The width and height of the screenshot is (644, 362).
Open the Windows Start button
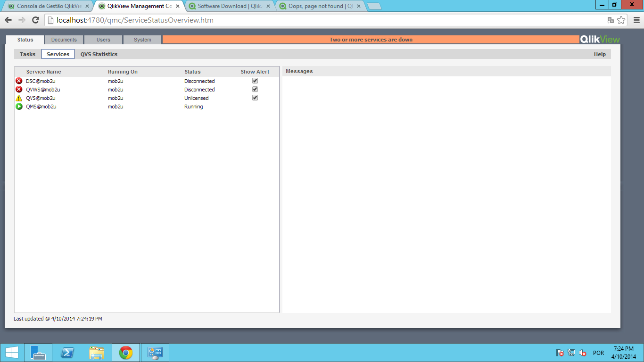[x=12, y=353]
